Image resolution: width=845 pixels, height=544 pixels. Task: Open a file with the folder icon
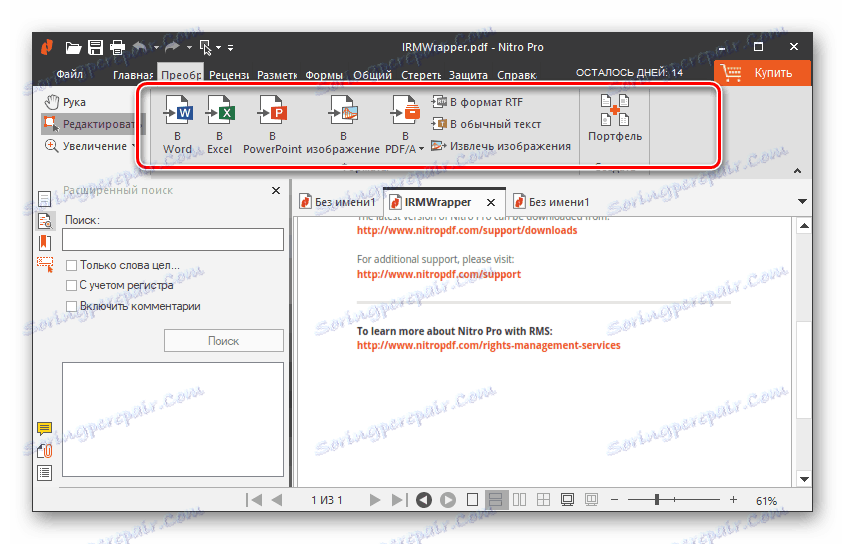73,48
